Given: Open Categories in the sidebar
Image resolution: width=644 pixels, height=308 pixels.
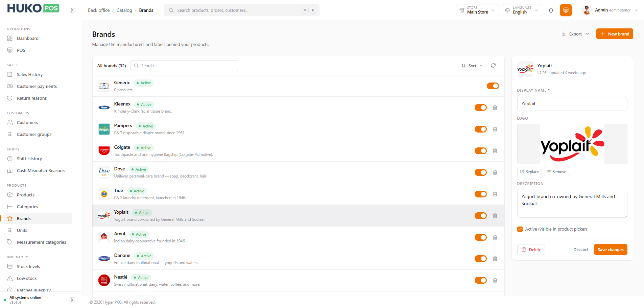Looking at the screenshot, I should pyautogui.click(x=38, y=207).
